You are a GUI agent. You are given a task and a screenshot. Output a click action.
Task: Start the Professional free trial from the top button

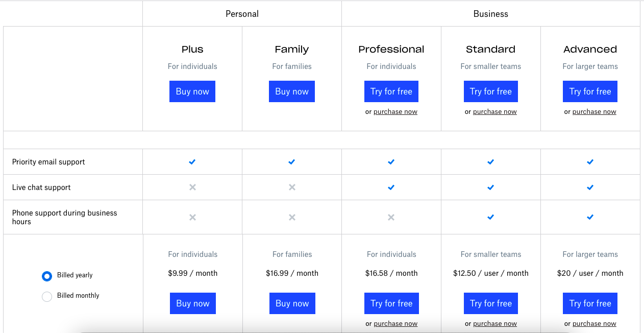tap(391, 91)
